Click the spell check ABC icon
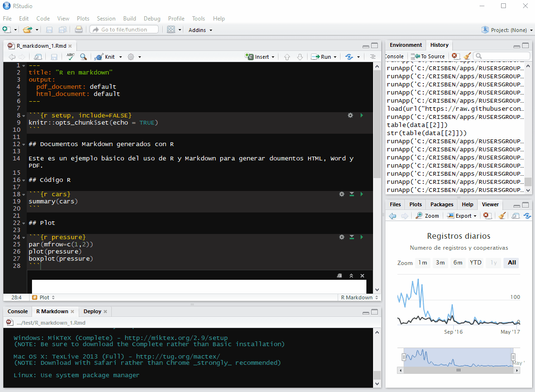The image size is (535, 392). click(71, 57)
